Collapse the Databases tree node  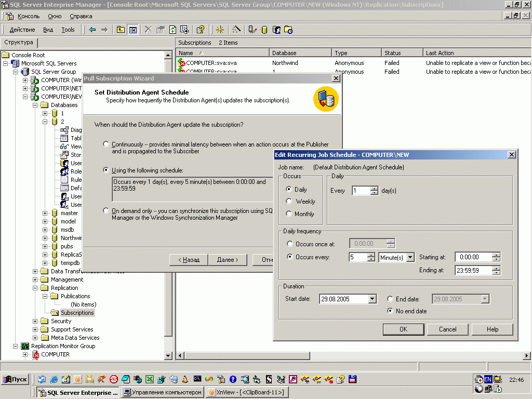[35, 105]
